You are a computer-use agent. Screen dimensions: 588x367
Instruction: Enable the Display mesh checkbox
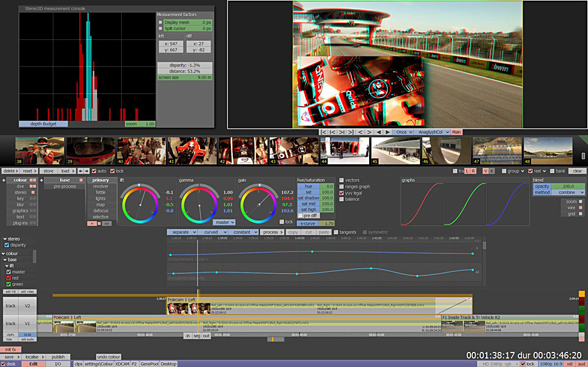(161, 22)
